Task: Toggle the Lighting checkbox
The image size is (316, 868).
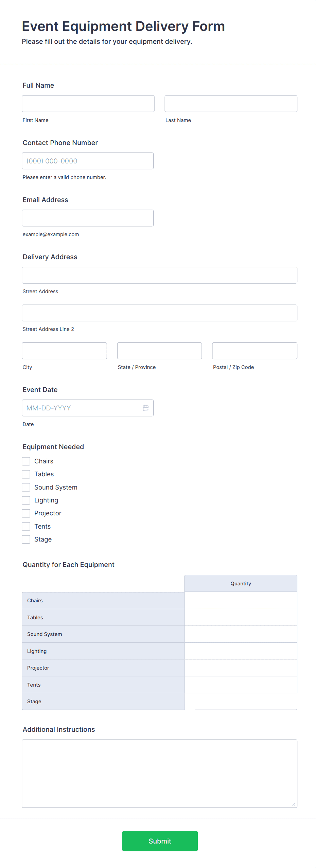Action: click(x=26, y=500)
